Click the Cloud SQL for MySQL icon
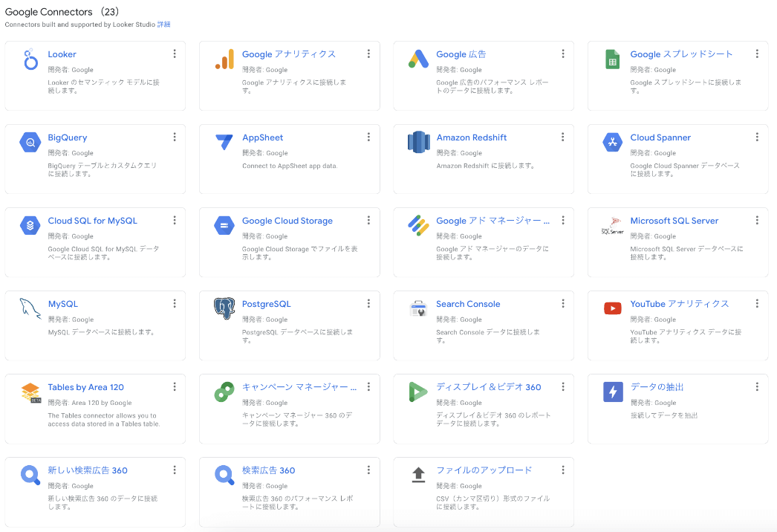 click(x=30, y=226)
